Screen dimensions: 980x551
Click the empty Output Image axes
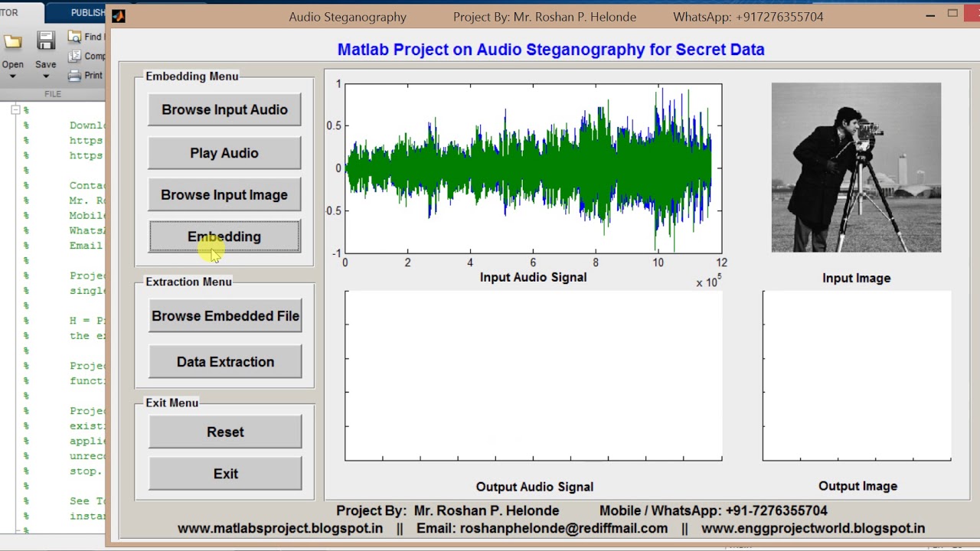[x=857, y=376]
